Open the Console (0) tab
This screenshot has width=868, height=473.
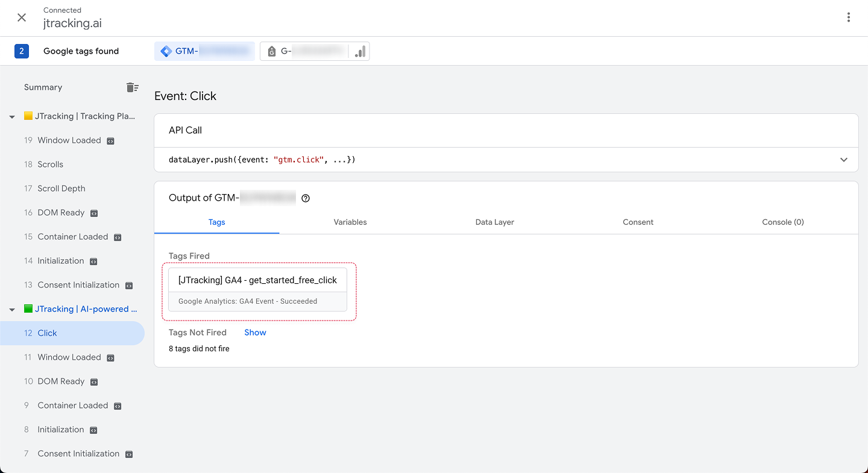(x=782, y=222)
